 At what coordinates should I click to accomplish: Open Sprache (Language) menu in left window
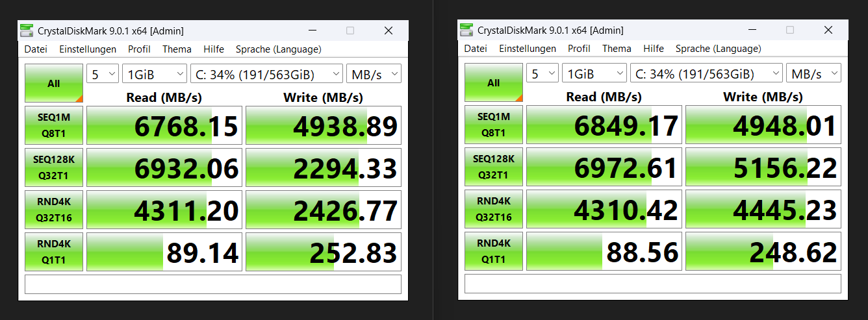pyautogui.click(x=278, y=49)
